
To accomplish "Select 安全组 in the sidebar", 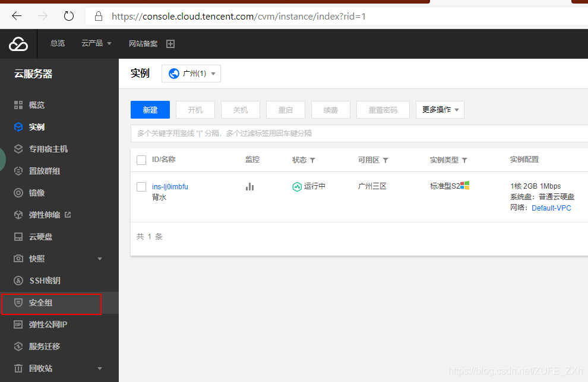I will coord(40,303).
